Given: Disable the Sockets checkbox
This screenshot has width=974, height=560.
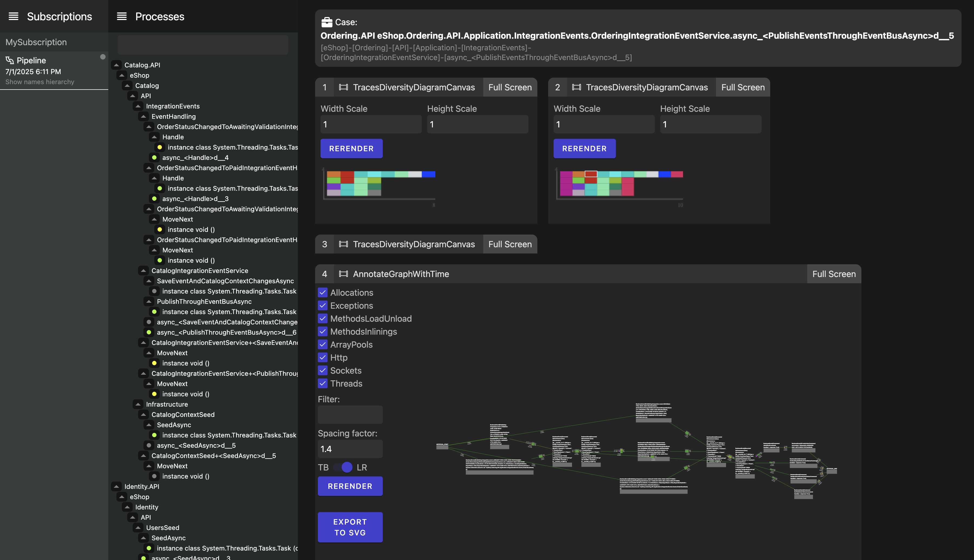Looking at the screenshot, I should tap(322, 371).
